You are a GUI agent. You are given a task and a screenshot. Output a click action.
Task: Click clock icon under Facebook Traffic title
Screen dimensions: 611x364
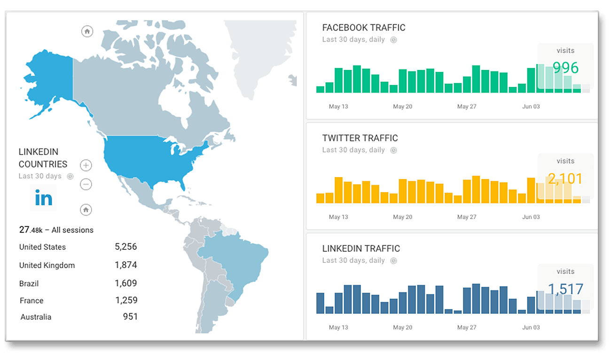tap(394, 40)
